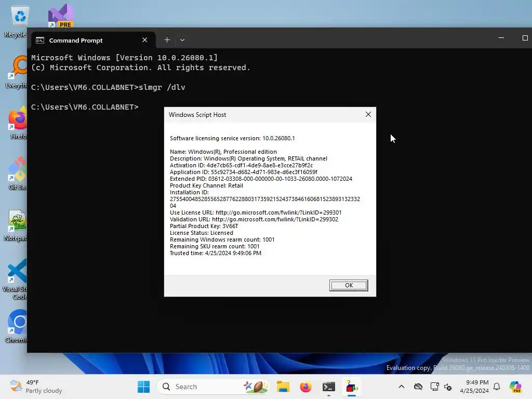Show hidden system tray icons
This screenshot has height=399, width=532.
click(402, 387)
